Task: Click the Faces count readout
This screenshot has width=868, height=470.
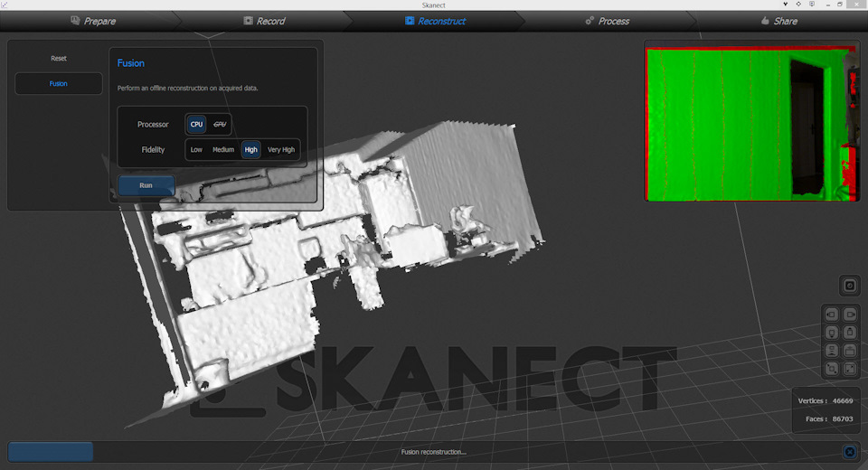Action: (x=829, y=419)
